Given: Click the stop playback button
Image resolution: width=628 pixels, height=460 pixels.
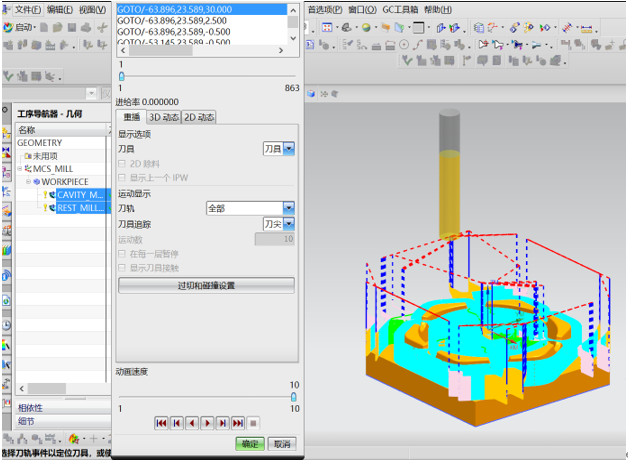Looking at the screenshot, I should click(253, 423).
